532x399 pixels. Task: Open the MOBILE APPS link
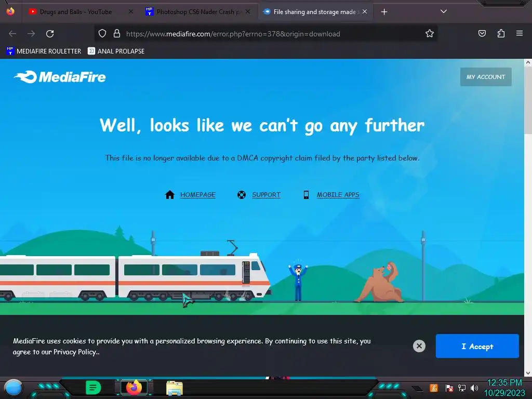point(338,195)
